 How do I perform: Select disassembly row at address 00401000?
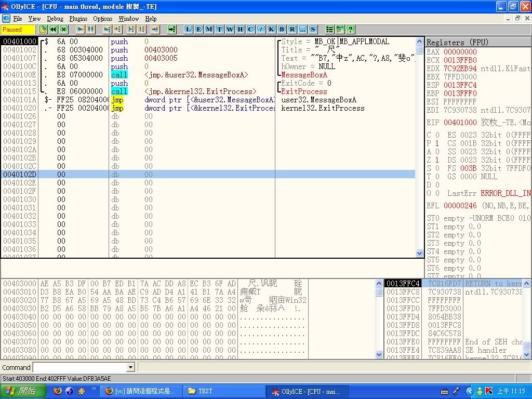coord(208,42)
